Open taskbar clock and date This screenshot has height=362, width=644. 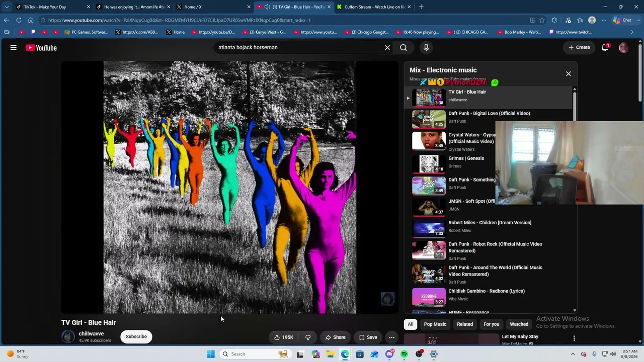click(630, 354)
